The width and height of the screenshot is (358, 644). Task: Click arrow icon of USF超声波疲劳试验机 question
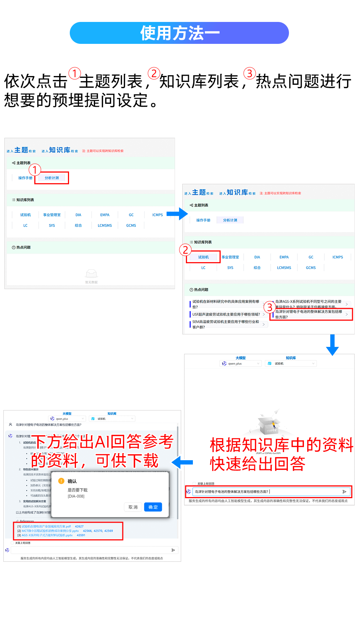click(264, 314)
